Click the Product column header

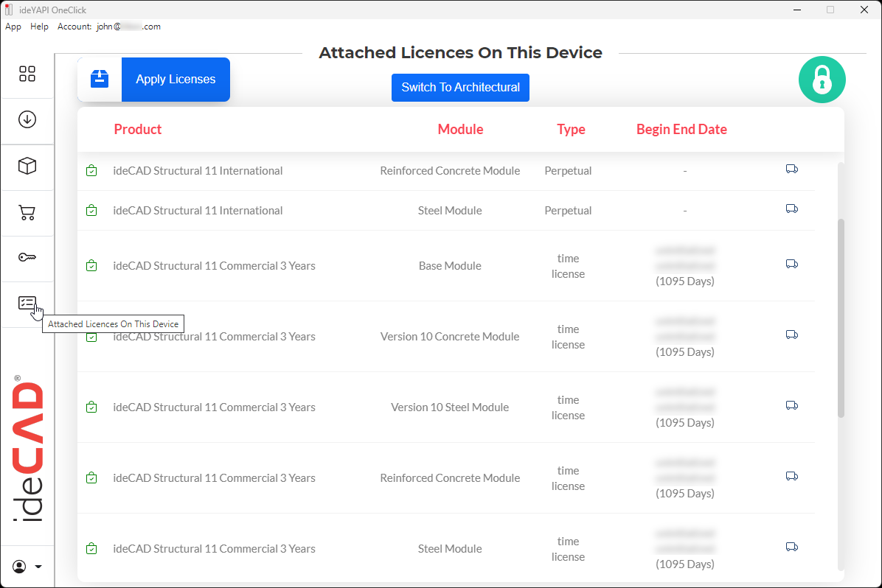(138, 130)
